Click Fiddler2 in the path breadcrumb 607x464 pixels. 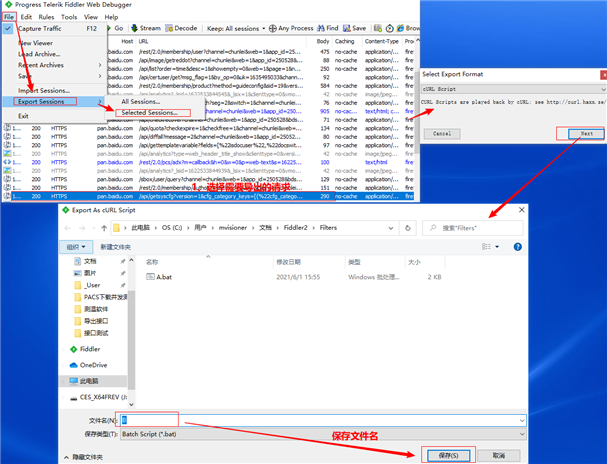[x=295, y=228]
